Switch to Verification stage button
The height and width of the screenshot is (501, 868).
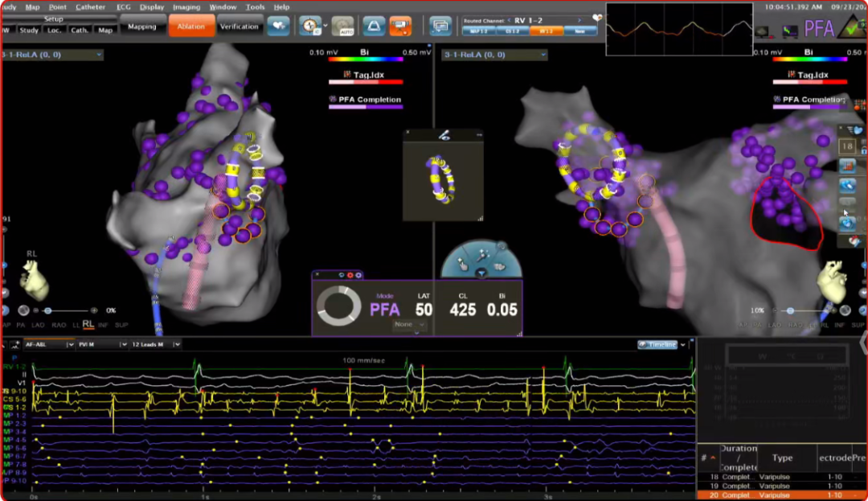click(239, 27)
